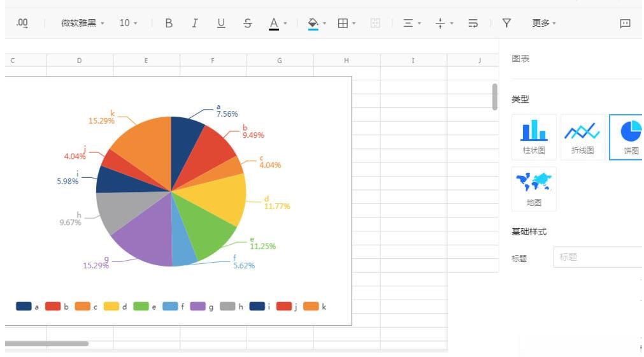Toggle italic formatting
The height and width of the screenshot is (357, 644).
tap(195, 23)
